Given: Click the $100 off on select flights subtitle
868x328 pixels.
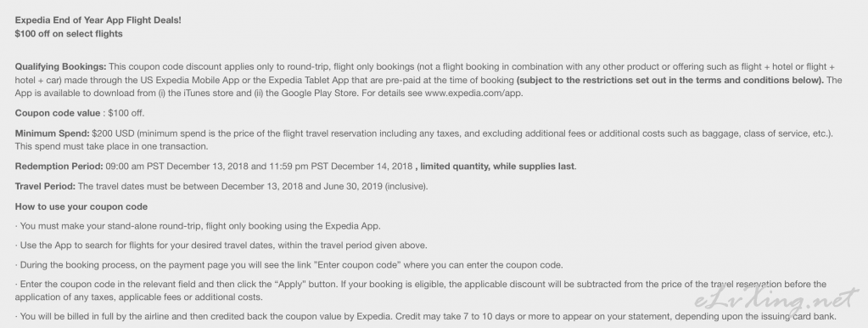Looking at the screenshot, I should (x=69, y=34).
